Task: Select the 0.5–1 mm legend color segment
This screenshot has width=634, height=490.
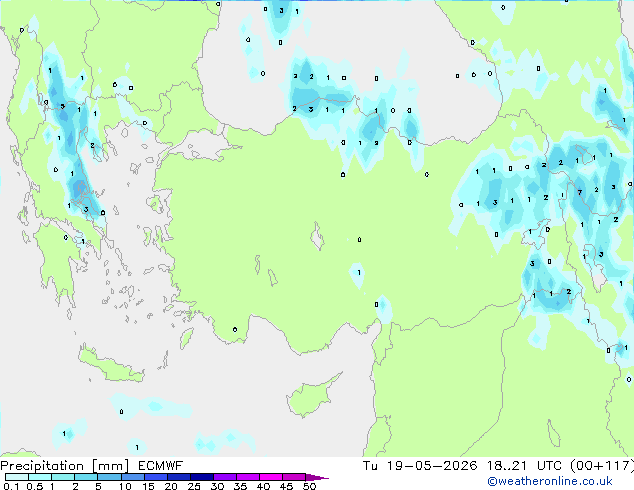Action: (40, 477)
